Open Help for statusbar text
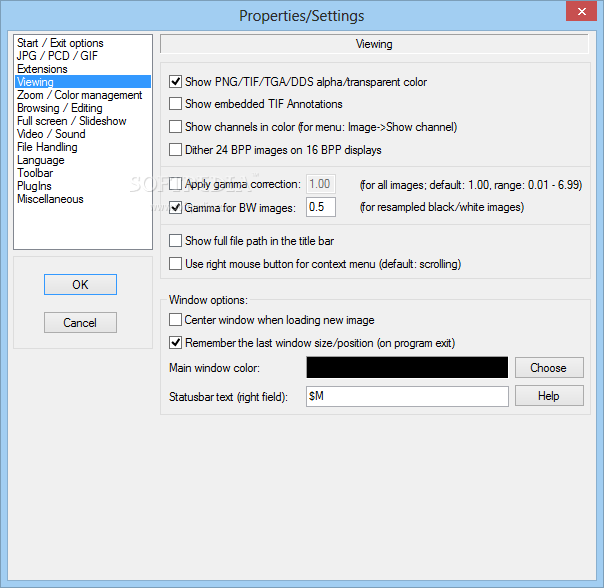The width and height of the screenshot is (604, 588). click(x=549, y=396)
